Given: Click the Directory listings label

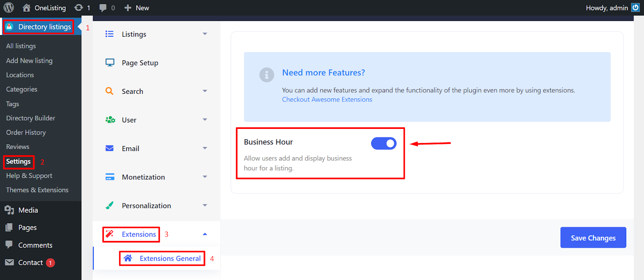Looking at the screenshot, I should 45,27.
